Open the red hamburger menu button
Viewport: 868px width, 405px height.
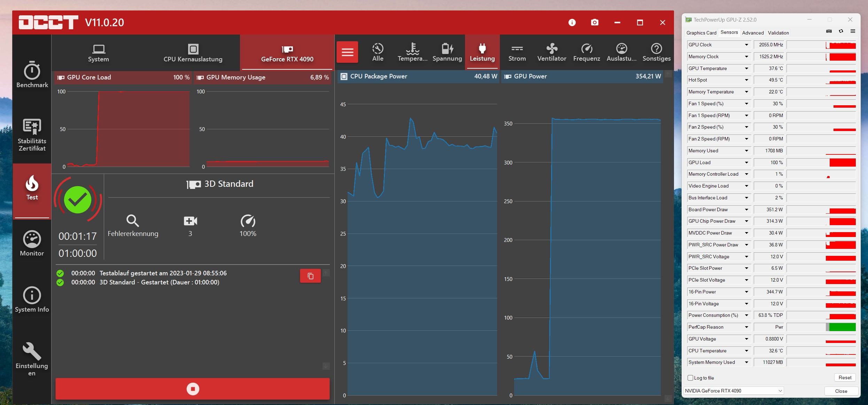tap(347, 52)
